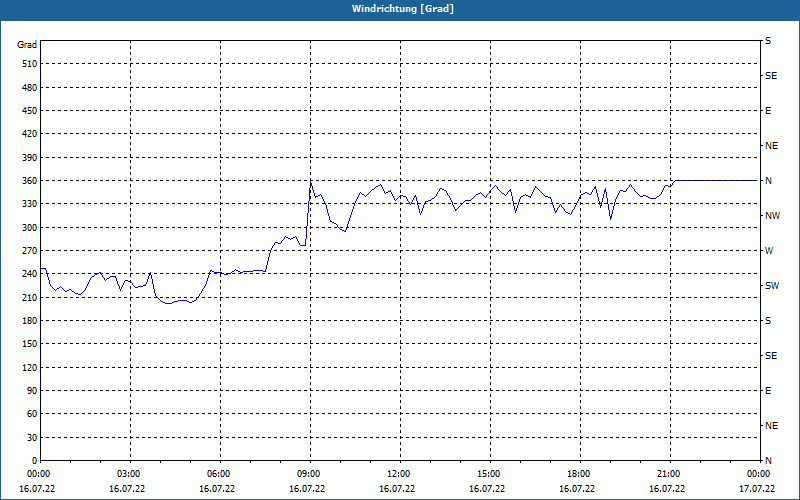Pick the 360 degree axis label
This screenshot has width=800, height=500.
tap(29, 181)
